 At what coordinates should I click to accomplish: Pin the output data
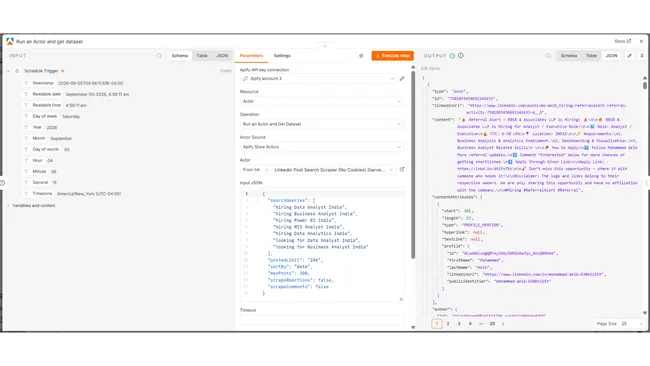point(642,56)
